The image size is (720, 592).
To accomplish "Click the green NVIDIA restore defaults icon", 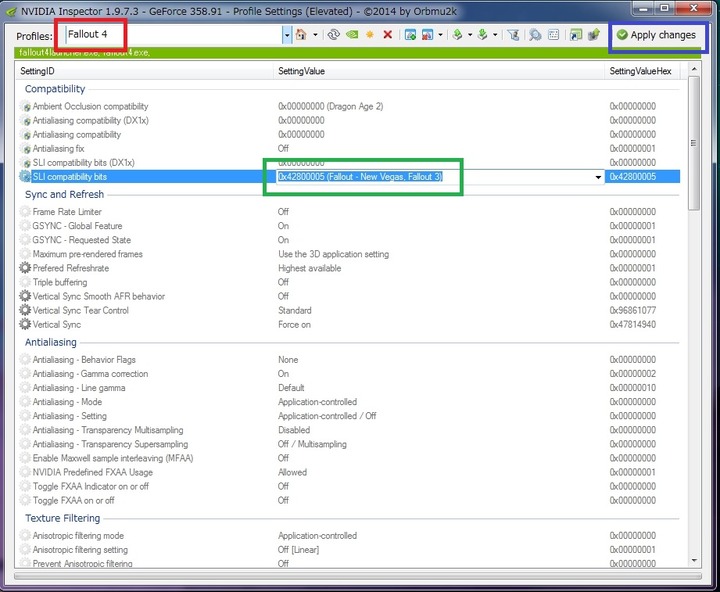I will click(x=352, y=34).
